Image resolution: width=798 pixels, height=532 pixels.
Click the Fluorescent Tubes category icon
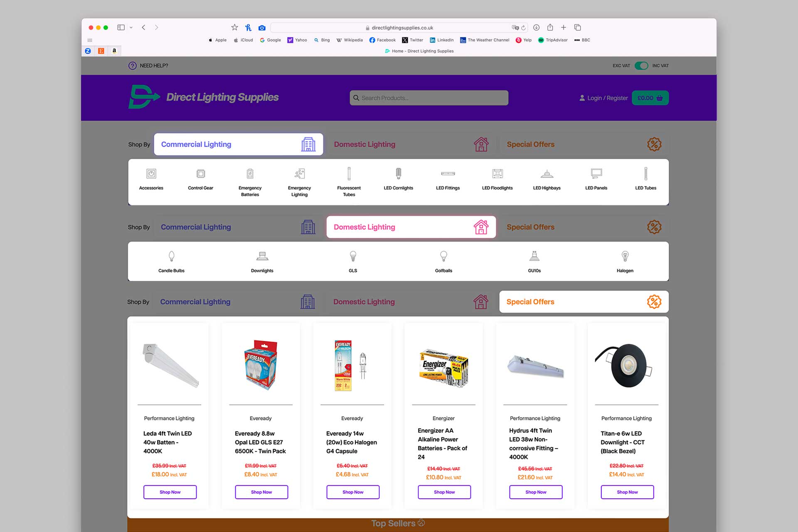[349, 174]
